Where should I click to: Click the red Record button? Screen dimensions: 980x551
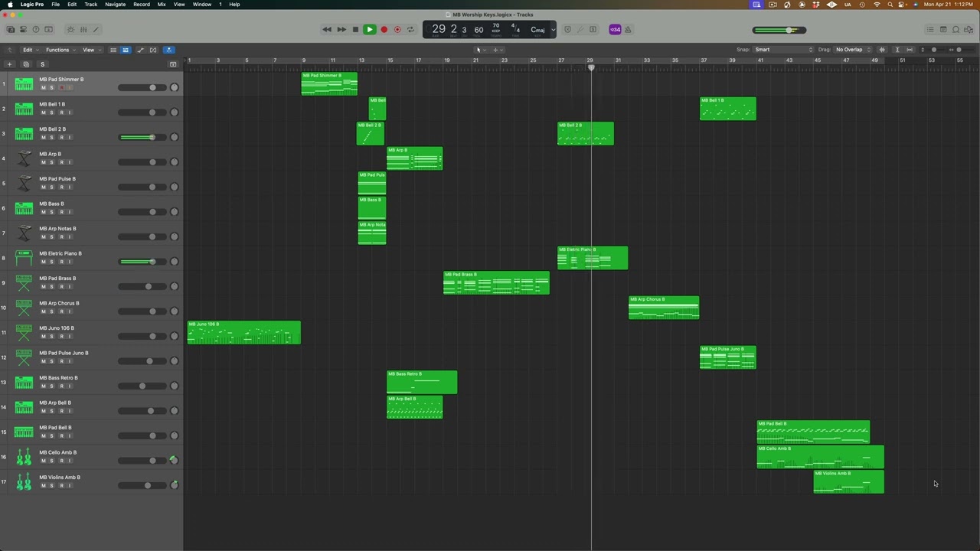click(x=384, y=30)
